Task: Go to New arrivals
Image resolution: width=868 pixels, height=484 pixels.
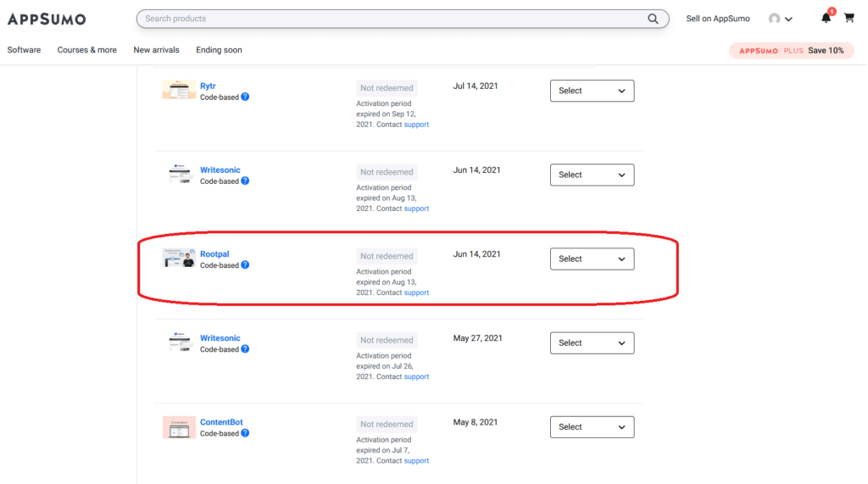Action: click(x=156, y=50)
